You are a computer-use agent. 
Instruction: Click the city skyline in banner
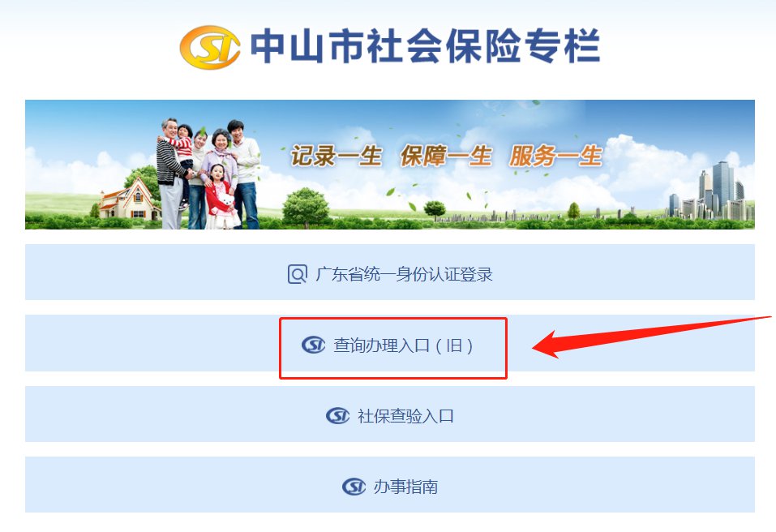pyautogui.click(x=711, y=191)
